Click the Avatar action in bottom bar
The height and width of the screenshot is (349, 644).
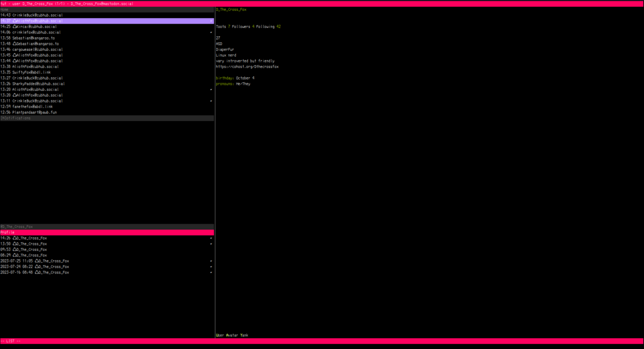click(232, 335)
